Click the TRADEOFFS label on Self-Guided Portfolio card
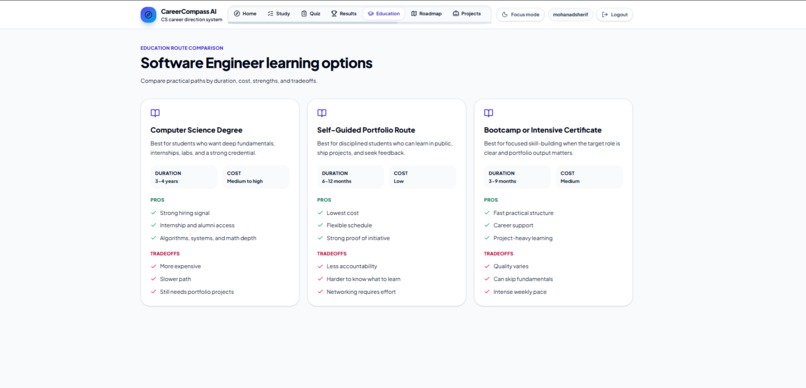 tap(332, 253)
